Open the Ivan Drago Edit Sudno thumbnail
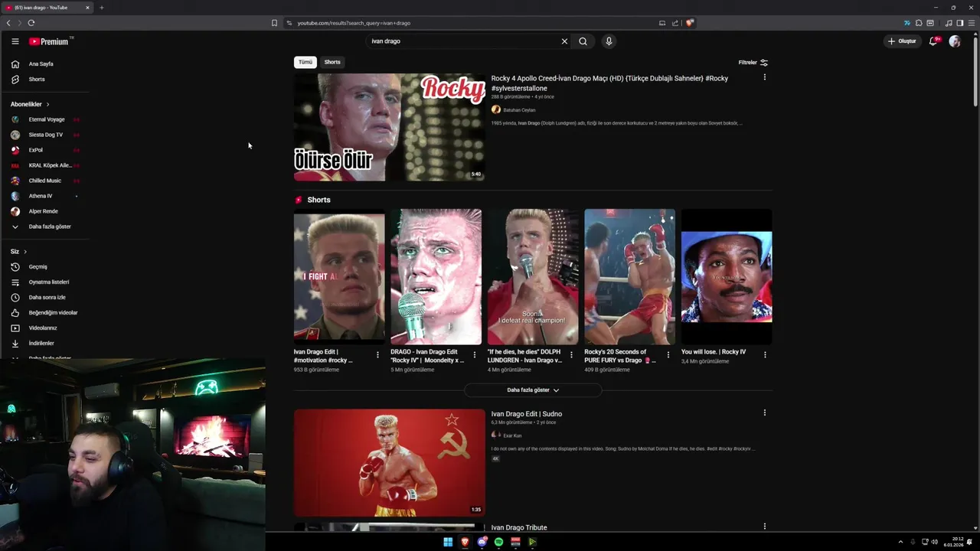This screenshot has height=551, width=980. click(x=389, y=462)
